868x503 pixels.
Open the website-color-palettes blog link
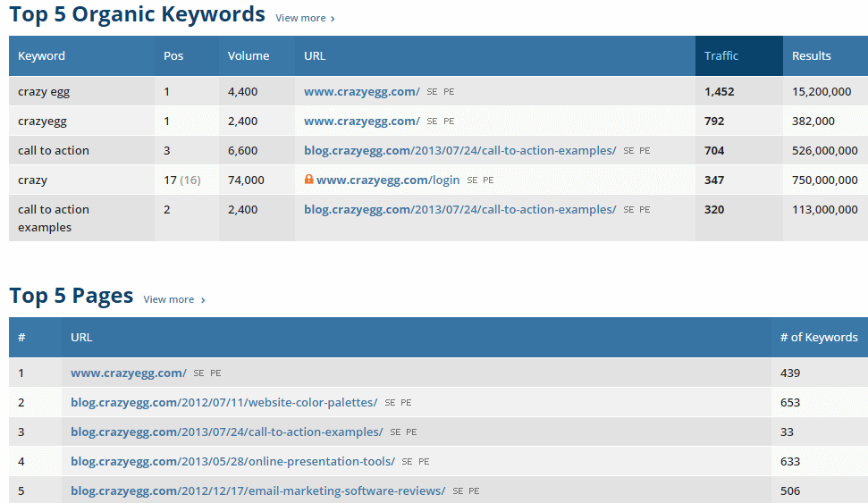223,402
